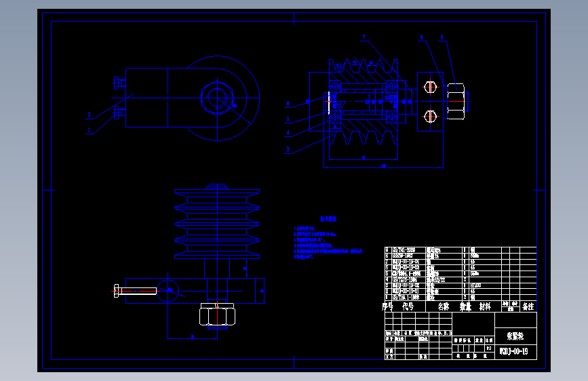Click part callout number 1 beside the bracket view

click(90, 130)
